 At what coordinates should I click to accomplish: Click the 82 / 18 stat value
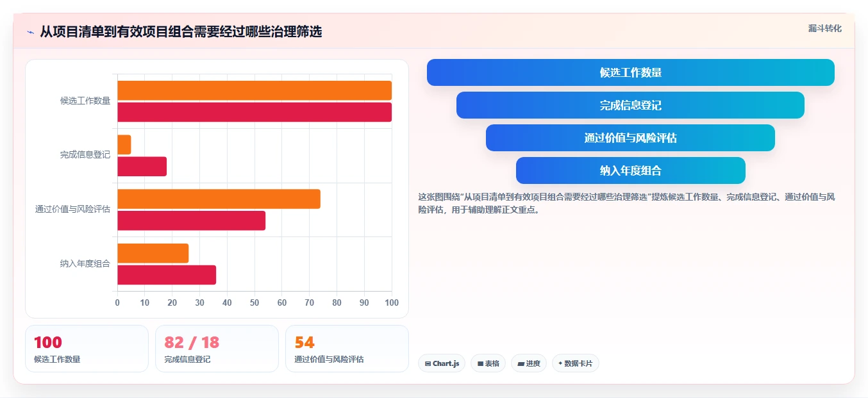(x=192, y=342)
